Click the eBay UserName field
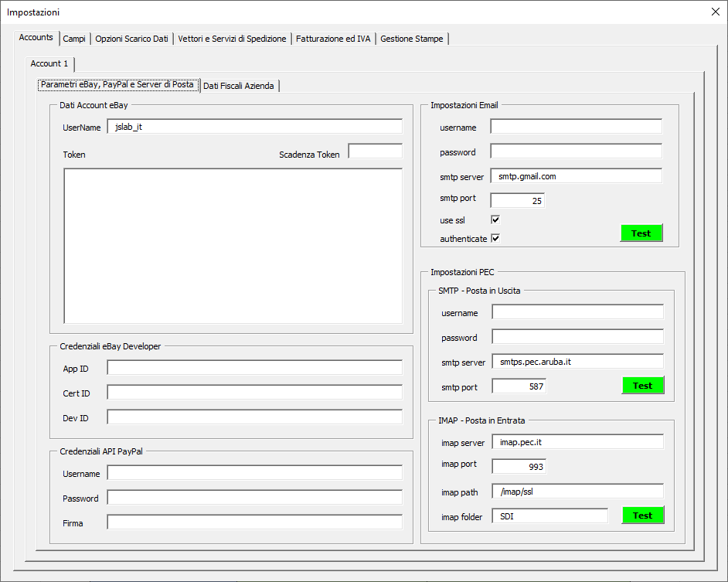Viewport: 728px width, 582px height. click(x=254, y=127)
